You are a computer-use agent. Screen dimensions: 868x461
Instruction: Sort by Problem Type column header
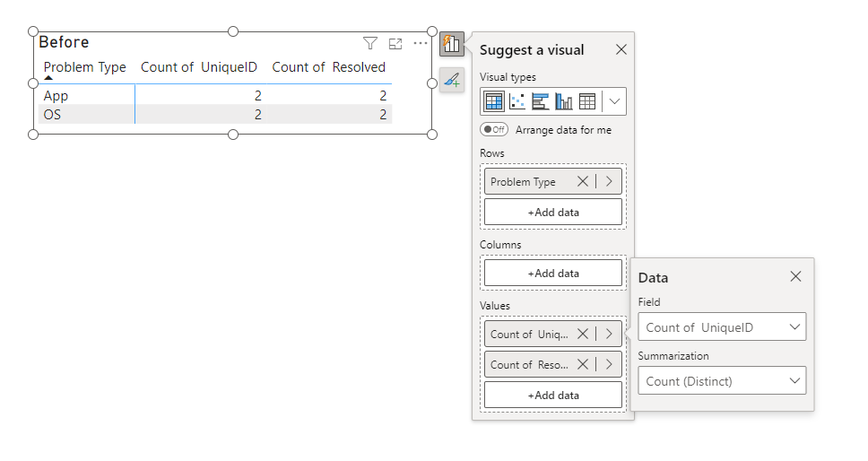[x=84, y=67]
